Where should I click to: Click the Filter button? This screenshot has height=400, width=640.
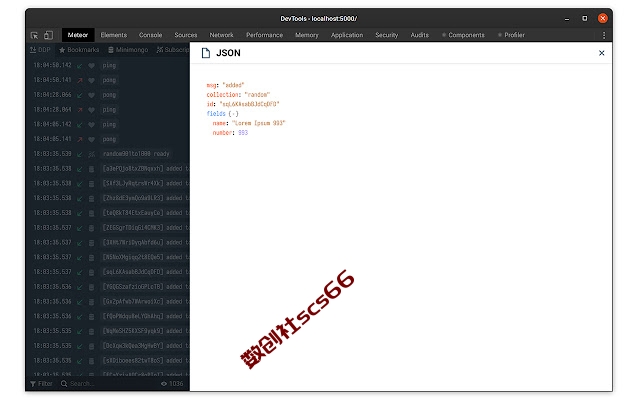(x=42, y=384)
